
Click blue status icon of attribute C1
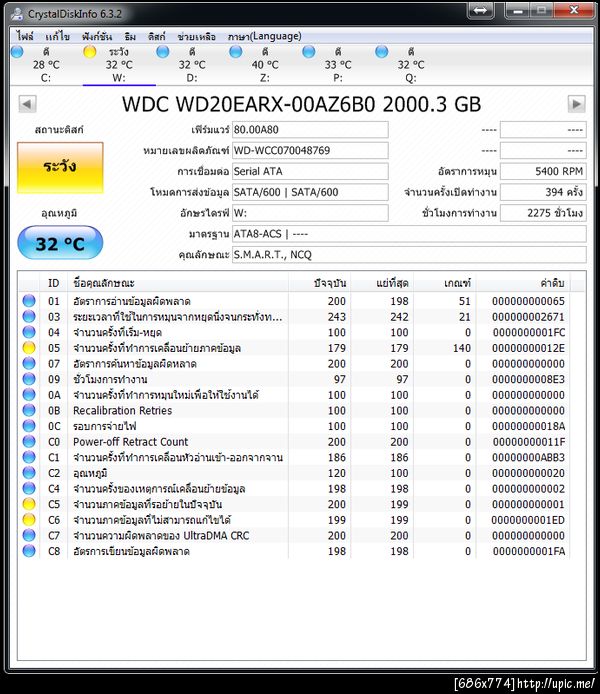click(29, 457)
